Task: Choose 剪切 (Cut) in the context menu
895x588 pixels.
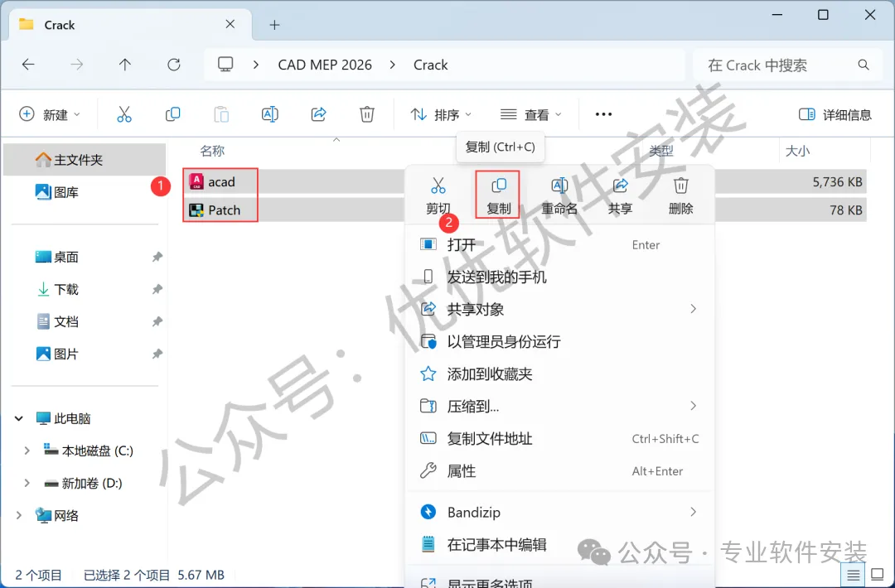Action: [x=438, y=195]
